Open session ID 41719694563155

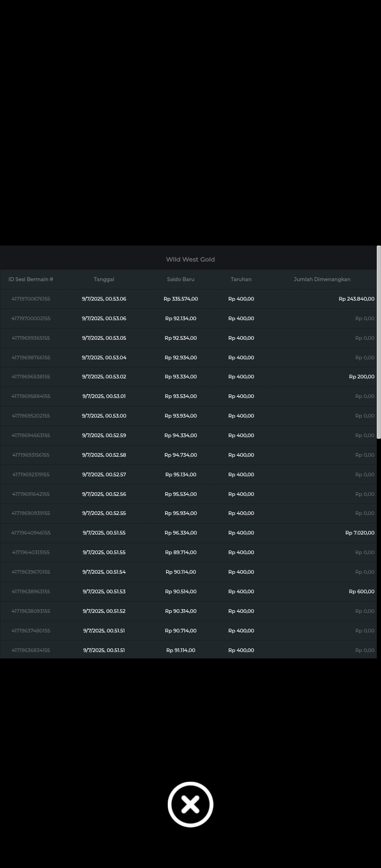31,436
